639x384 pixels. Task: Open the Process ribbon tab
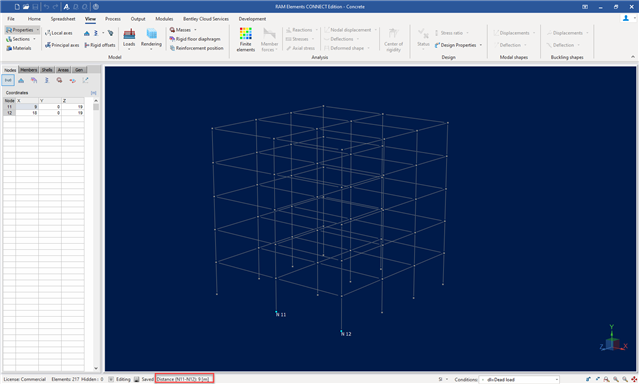coord(112,19)
